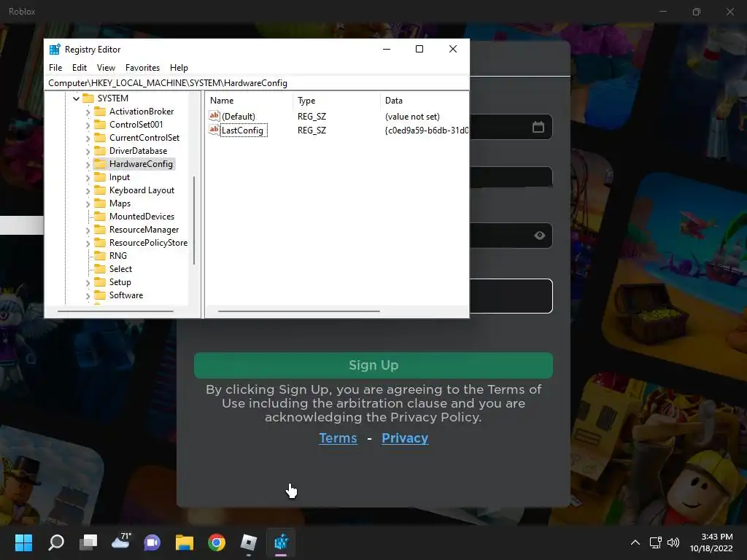Viewport: 747px width, 560px height.
Task: Expand the Maps key
Action: pyautogui.click(x=88, y=204)
